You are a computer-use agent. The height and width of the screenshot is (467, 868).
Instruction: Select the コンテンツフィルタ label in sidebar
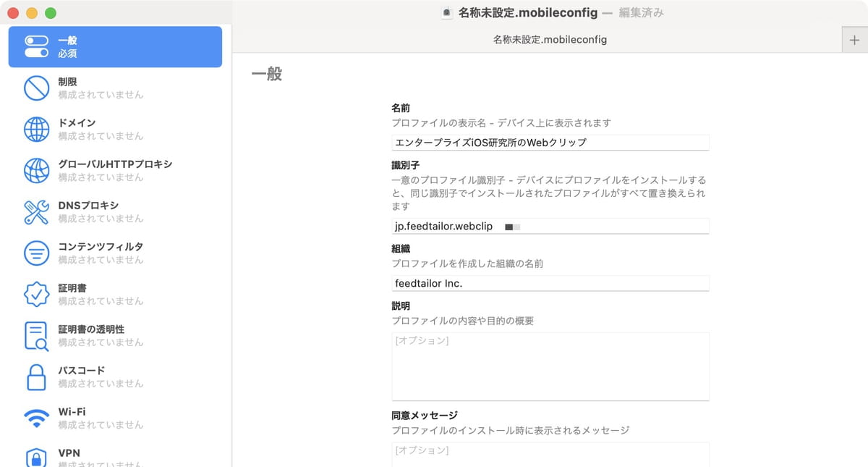pyautogui.click(x=101, y=247)
